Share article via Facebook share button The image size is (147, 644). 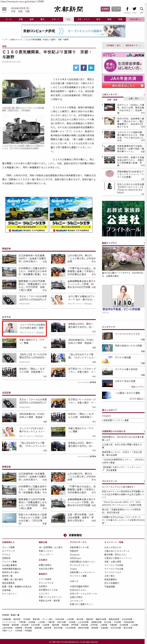84,68
